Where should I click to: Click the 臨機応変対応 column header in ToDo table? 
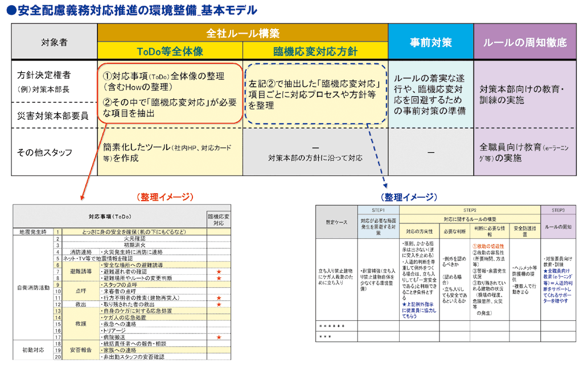219,219
